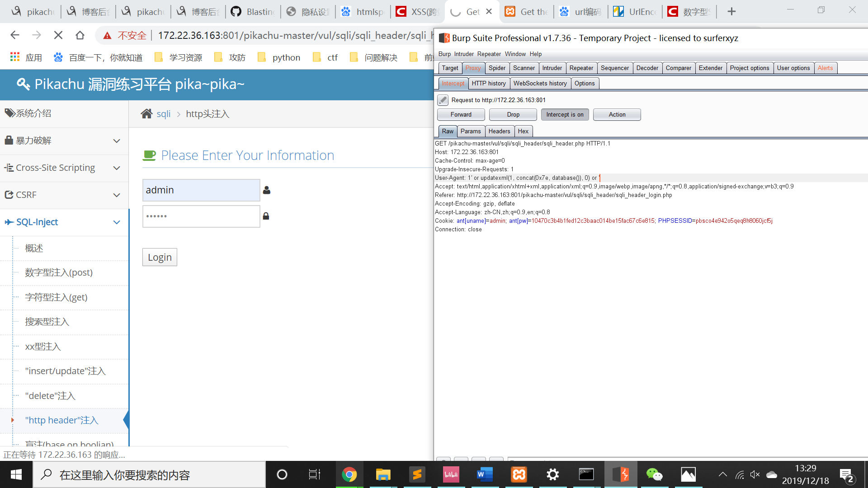Switch to the HTTP history tab

pyautogui.click(x=488, y=84)
